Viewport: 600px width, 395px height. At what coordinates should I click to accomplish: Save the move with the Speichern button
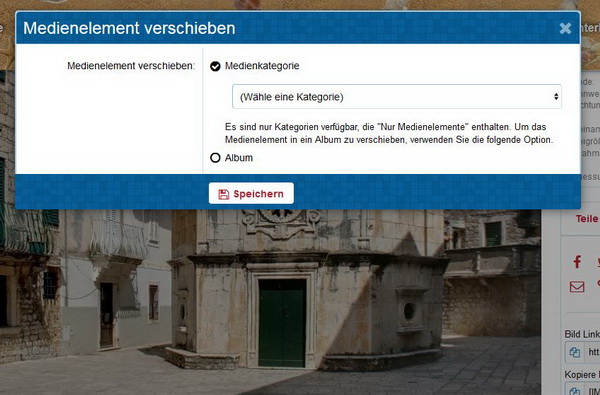[251, 193]
